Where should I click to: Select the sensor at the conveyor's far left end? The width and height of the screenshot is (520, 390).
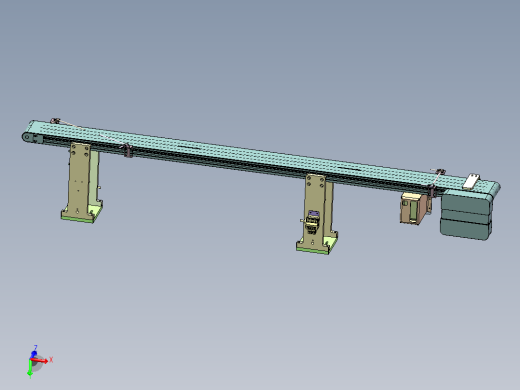[55, 121]
